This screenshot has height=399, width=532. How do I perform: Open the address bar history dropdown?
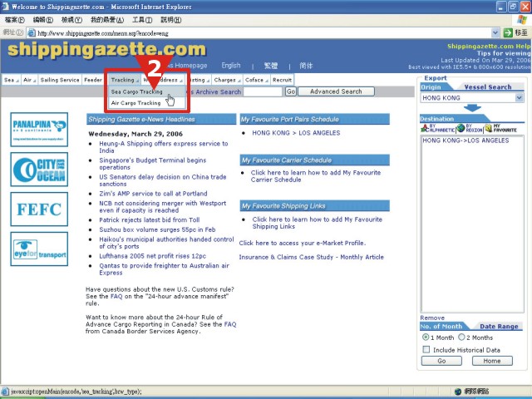(495, 32)
